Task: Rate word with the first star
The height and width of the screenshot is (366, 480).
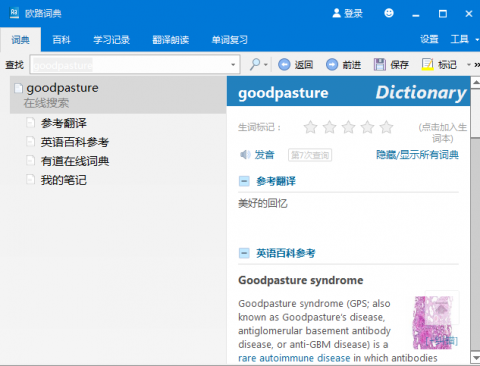Action: tap(310, 127)
